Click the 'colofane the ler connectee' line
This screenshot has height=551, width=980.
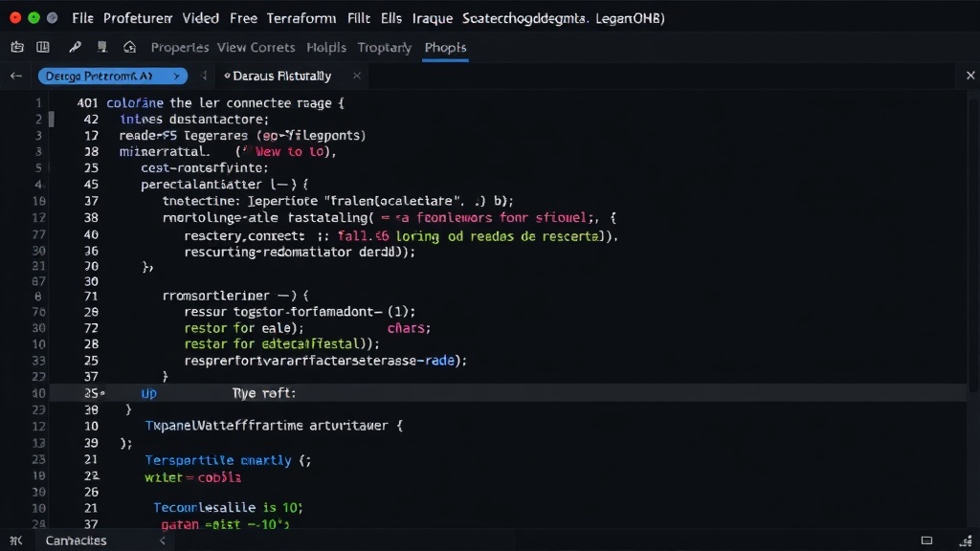coord(225,103)
